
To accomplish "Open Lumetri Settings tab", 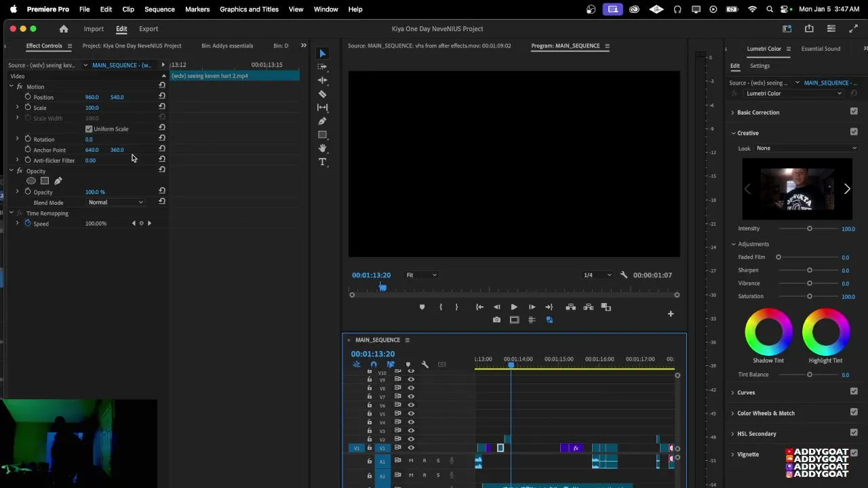I will coord(759,66).
